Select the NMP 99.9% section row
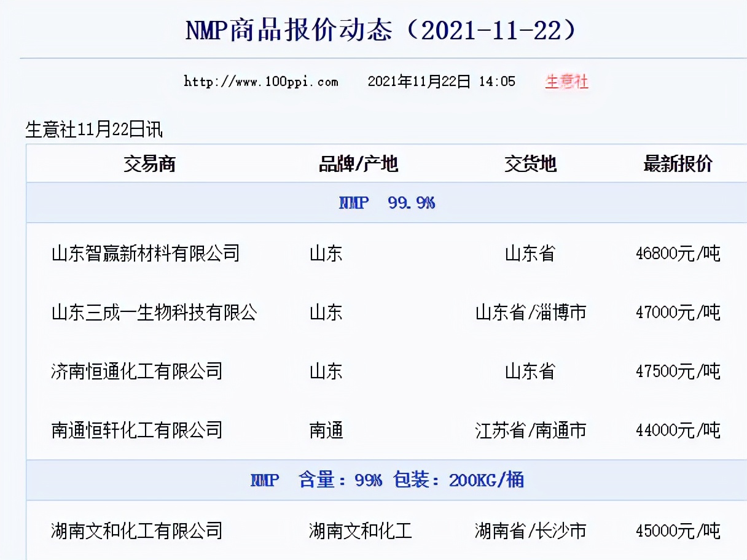This screenshot has width=747, height=560. pyautogui.click(x=386, y=203)
